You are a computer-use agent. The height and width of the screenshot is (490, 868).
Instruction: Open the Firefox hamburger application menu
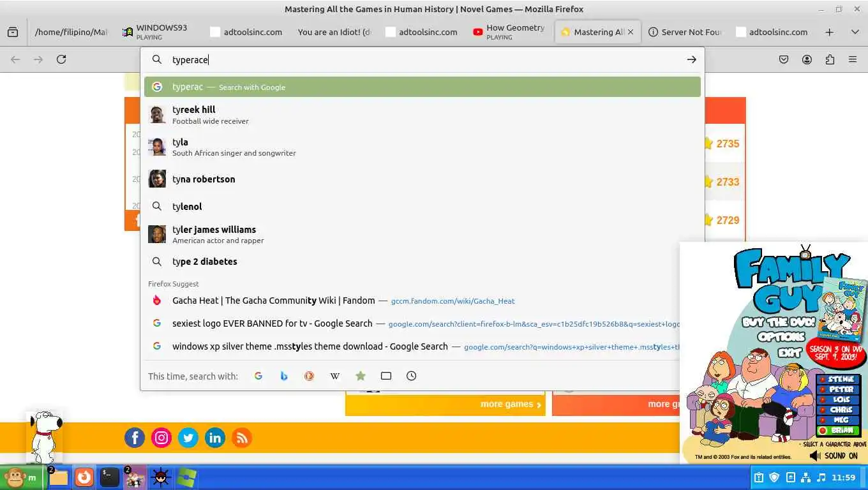pyautogui.click(x=853, y=59)
